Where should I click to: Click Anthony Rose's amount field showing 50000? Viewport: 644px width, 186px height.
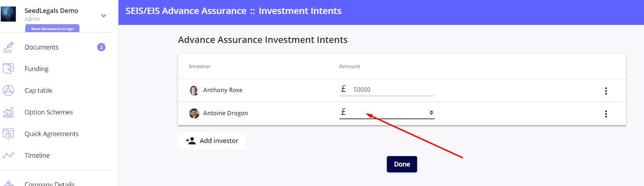(x=387, y=89)
